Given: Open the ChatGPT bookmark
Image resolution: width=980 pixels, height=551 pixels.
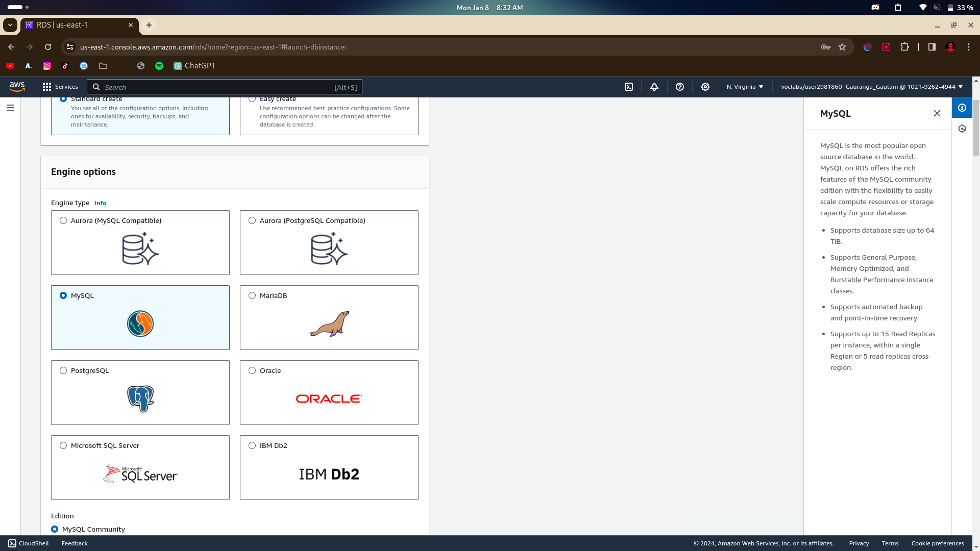Looking at the screenshot, I should (x=194, y=66).
